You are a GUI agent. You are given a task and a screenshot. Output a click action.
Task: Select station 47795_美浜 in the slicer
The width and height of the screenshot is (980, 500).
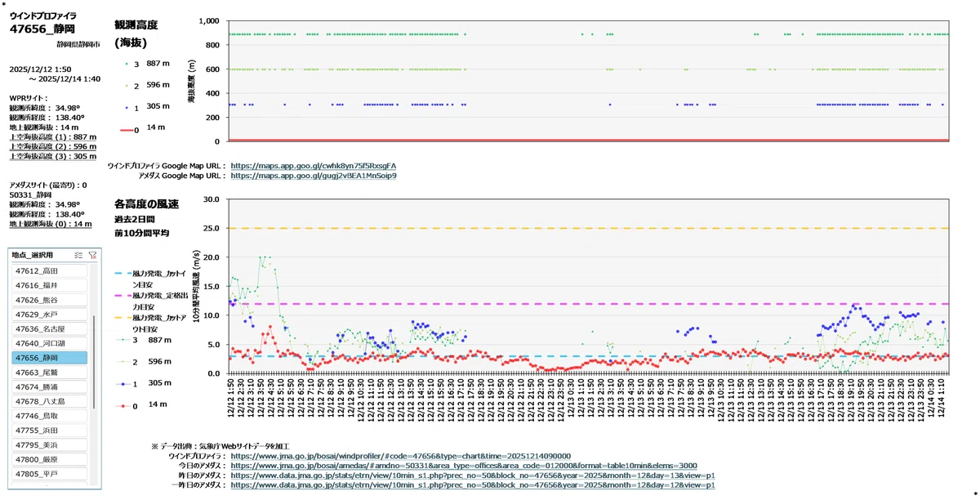pyautogui.click(x=50, y=444)
